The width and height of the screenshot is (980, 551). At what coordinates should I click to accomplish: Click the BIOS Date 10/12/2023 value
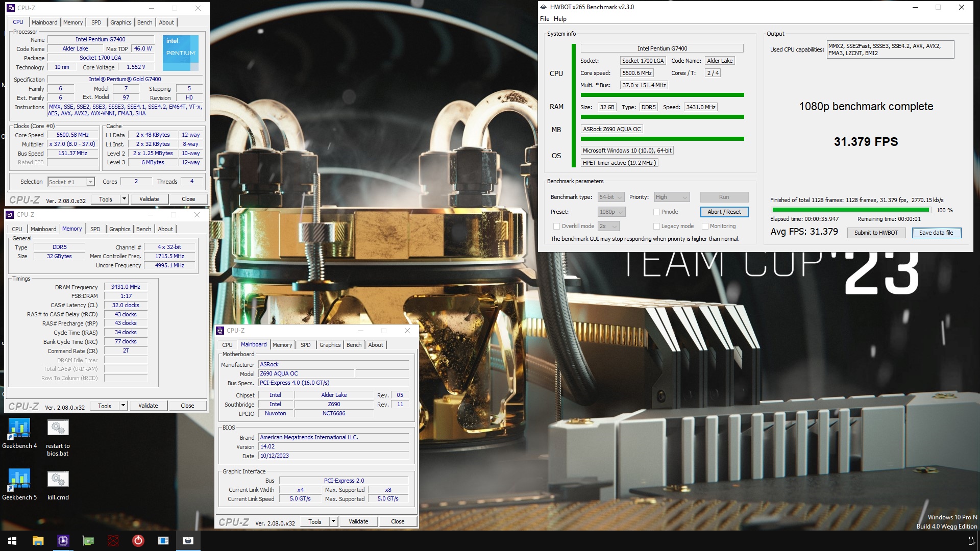point(334,456)
